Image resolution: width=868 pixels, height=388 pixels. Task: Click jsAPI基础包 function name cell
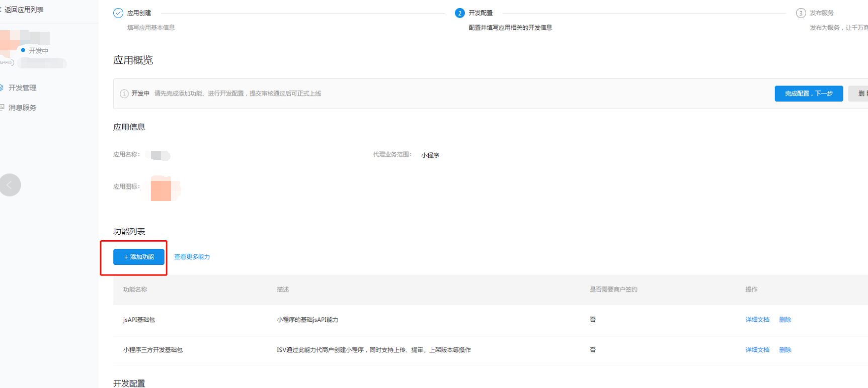(139, 320)
